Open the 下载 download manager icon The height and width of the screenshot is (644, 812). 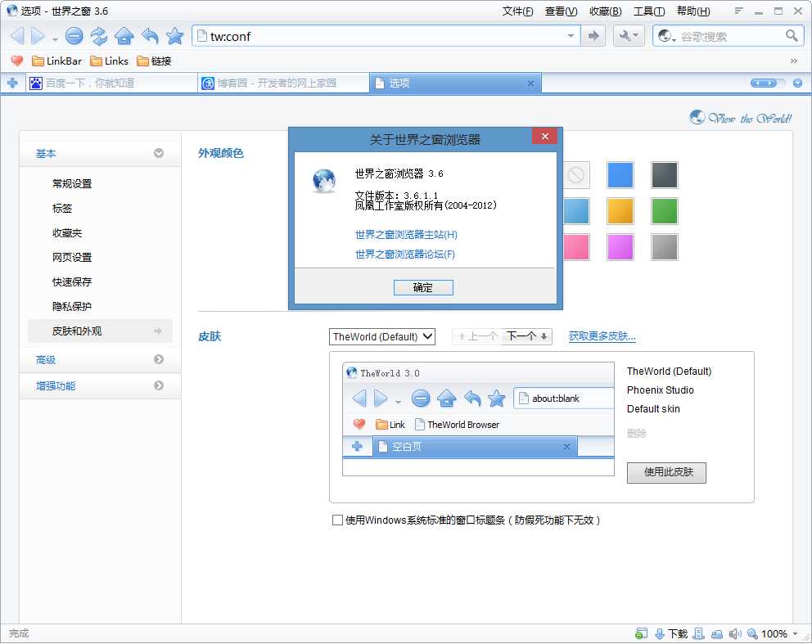pyautogui.click(x=671, y=633)
